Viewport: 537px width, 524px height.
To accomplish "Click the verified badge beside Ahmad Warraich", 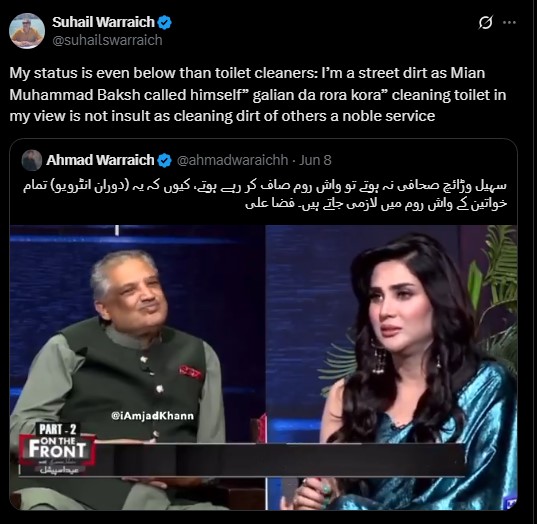I will (165, 160).
